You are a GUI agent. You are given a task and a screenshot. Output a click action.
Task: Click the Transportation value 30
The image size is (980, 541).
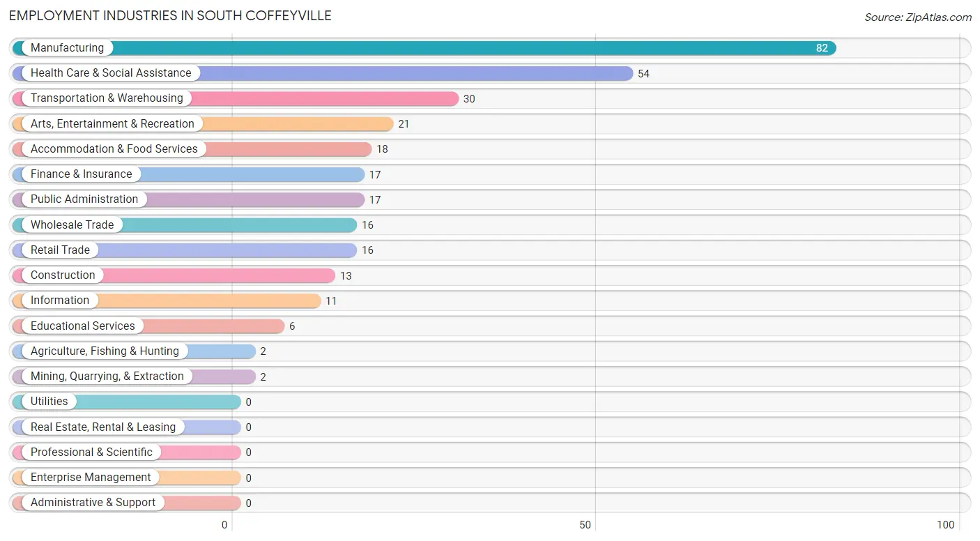point(469,99)
